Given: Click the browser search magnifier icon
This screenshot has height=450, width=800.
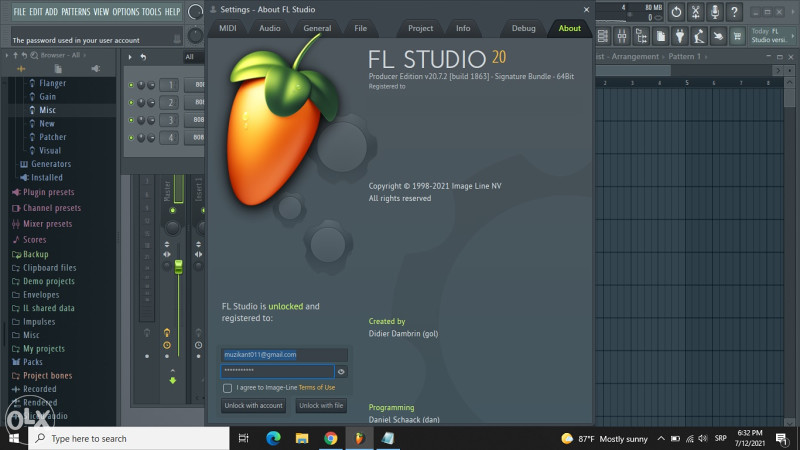Looking at the screenshot, I should [34, 55].
